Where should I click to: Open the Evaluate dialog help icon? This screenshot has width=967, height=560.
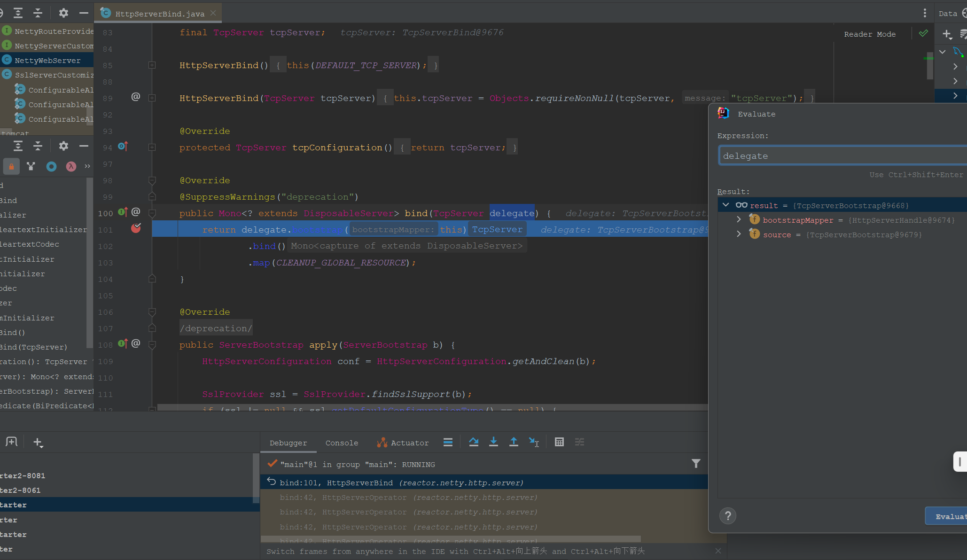(x=728, y=516)
